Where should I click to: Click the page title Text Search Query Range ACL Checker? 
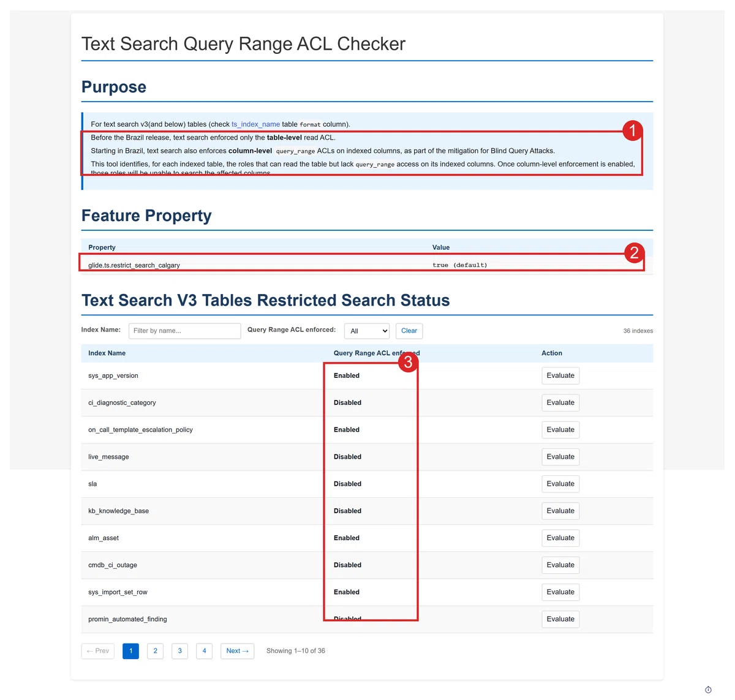click(243, 44)
